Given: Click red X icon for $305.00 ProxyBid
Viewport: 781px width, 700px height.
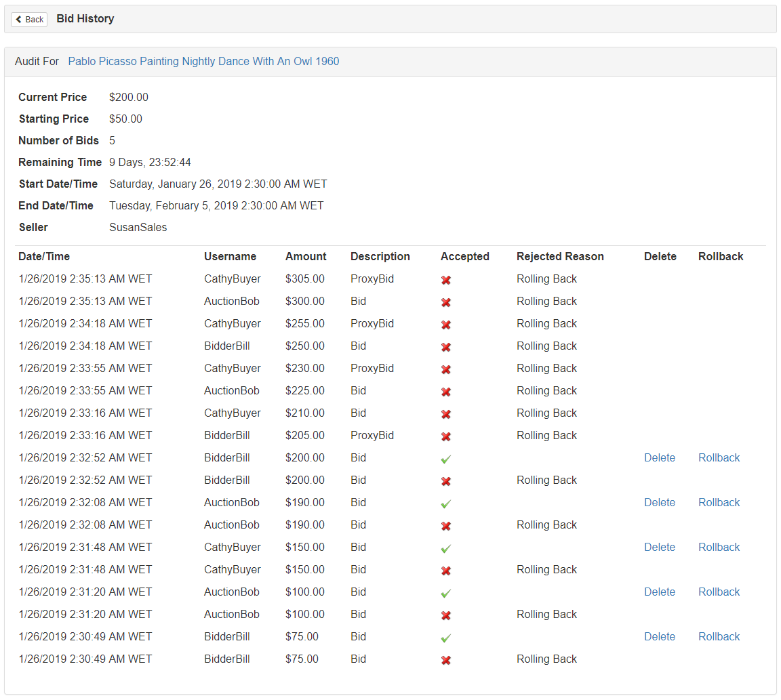Looking at the screenshot, I should pos(446,281).
